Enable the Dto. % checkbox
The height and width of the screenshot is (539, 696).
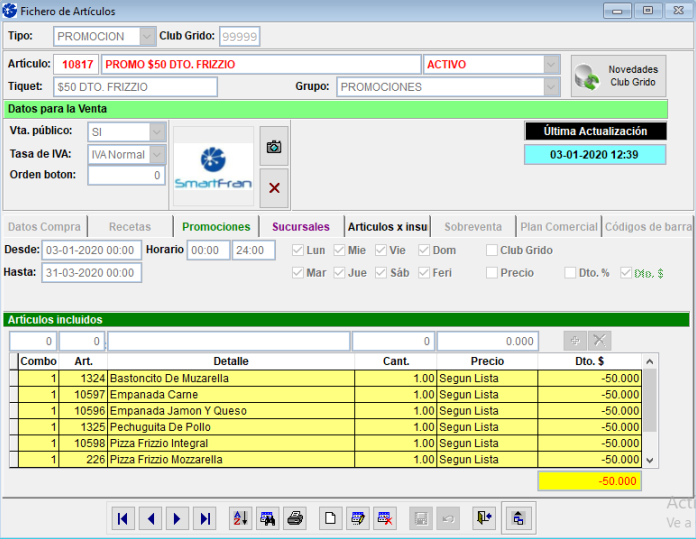570,273
